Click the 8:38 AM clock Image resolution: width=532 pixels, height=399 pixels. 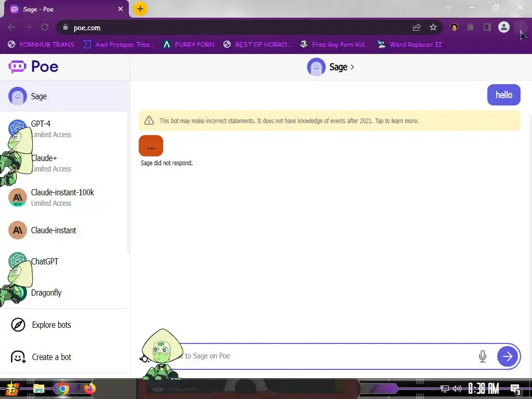(484, 389)
